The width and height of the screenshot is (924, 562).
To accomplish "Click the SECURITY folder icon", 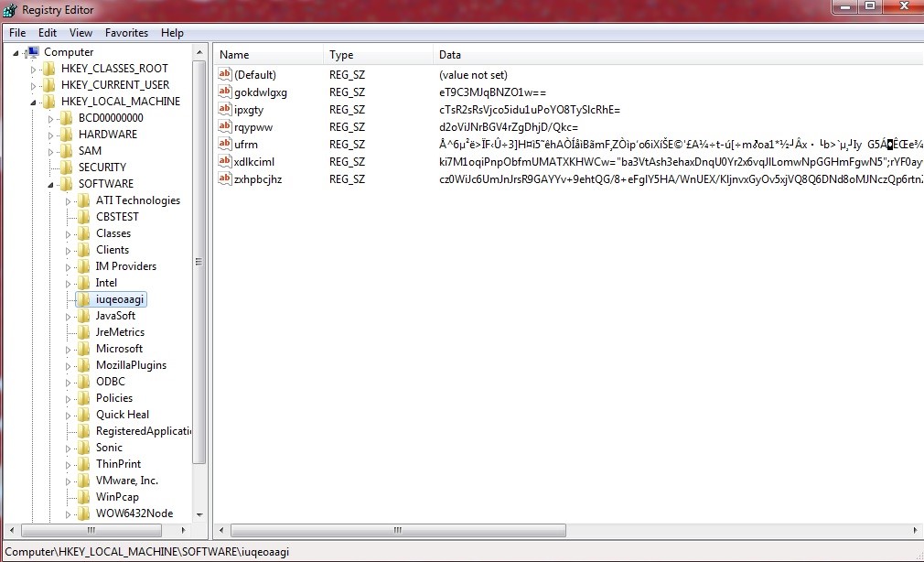I will tap(67, 168).
